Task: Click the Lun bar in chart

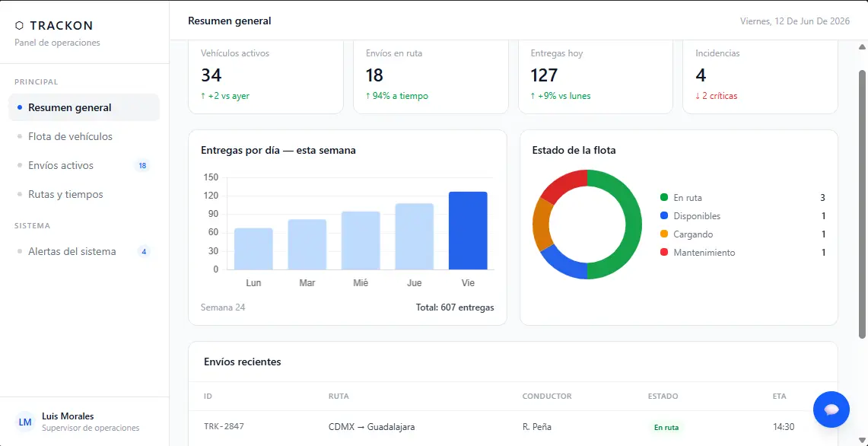Action: [253, 249]
